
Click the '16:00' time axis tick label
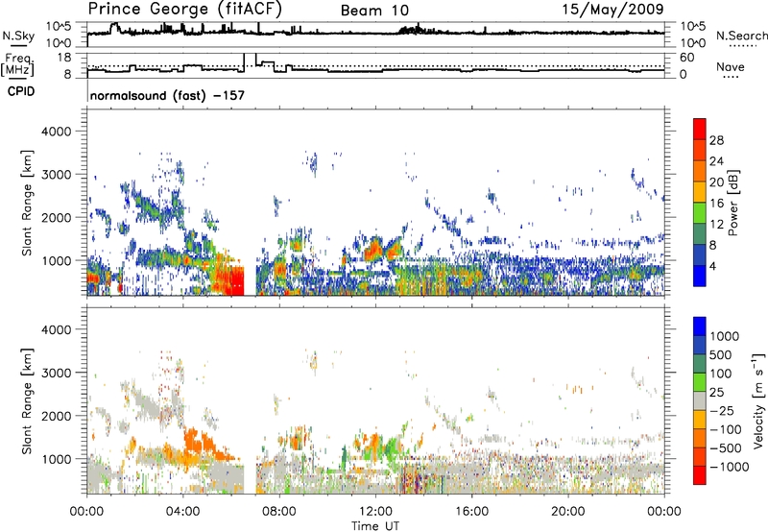pos(471,512)
